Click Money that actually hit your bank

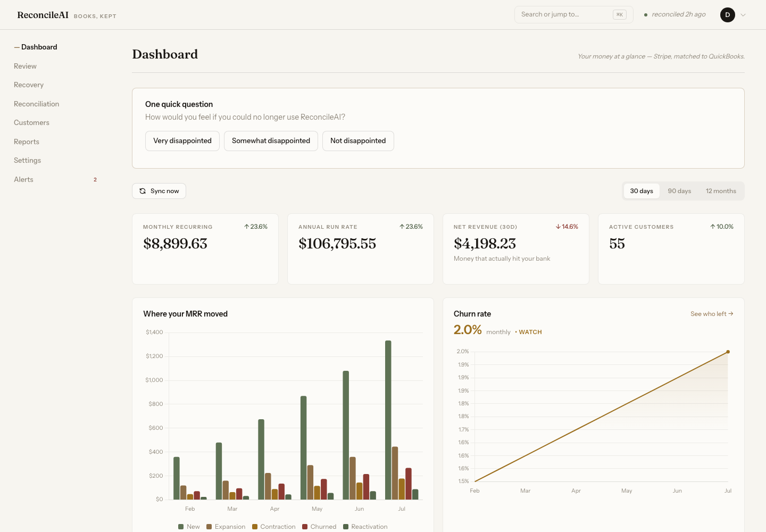coord(502,259)
